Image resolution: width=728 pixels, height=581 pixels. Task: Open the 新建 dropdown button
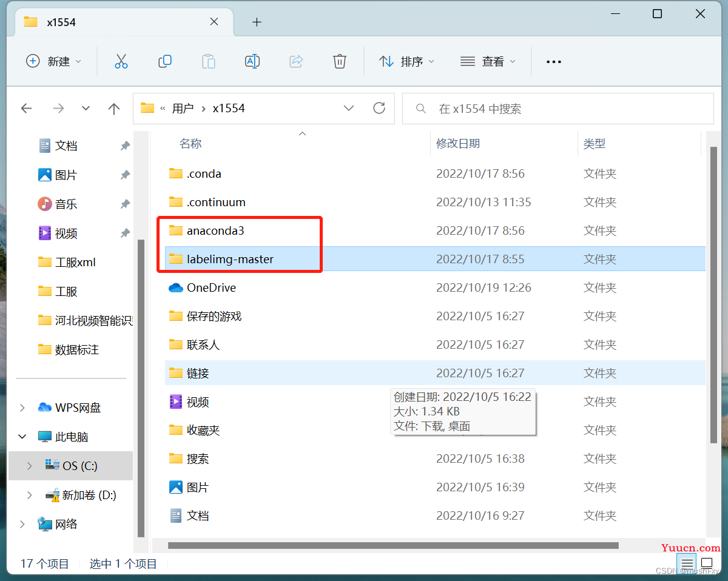coord(53,61)
